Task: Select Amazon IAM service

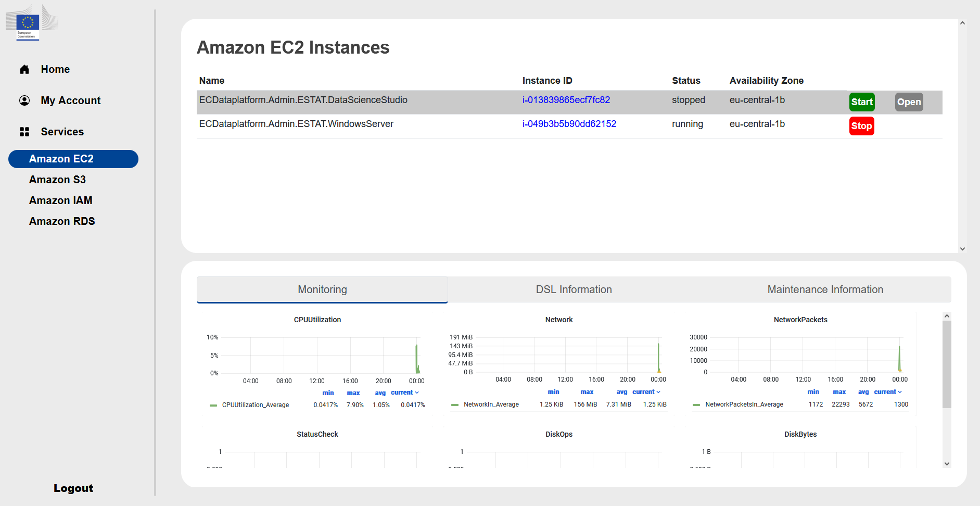Action: click(61, 200)
